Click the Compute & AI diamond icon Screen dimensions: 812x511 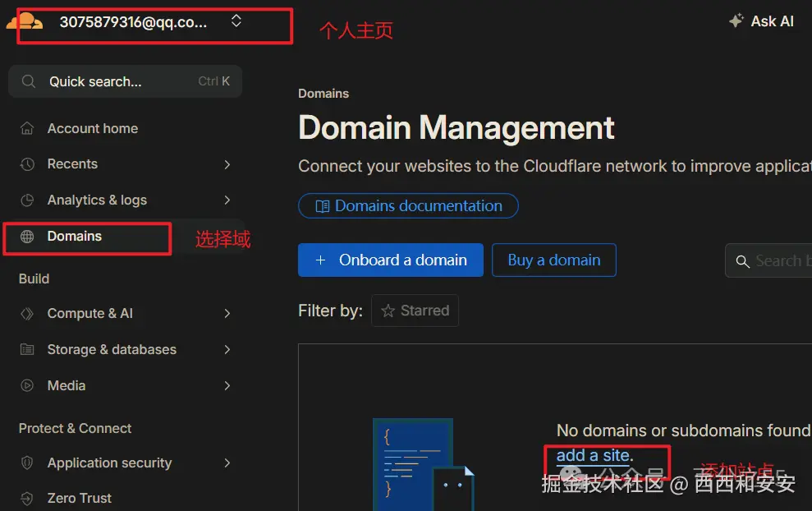27,314
